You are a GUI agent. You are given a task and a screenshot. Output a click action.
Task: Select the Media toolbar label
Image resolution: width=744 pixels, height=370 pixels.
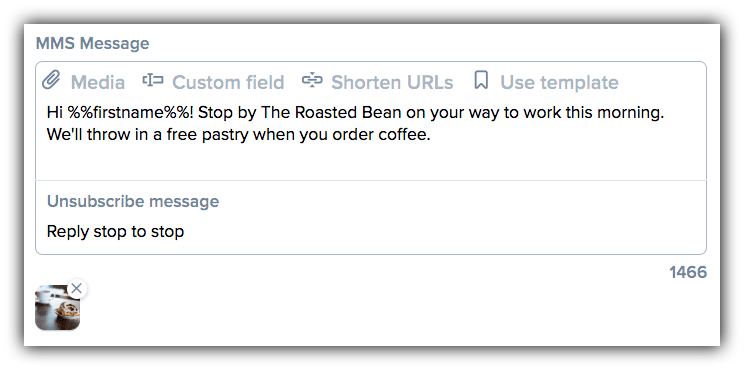98,83
